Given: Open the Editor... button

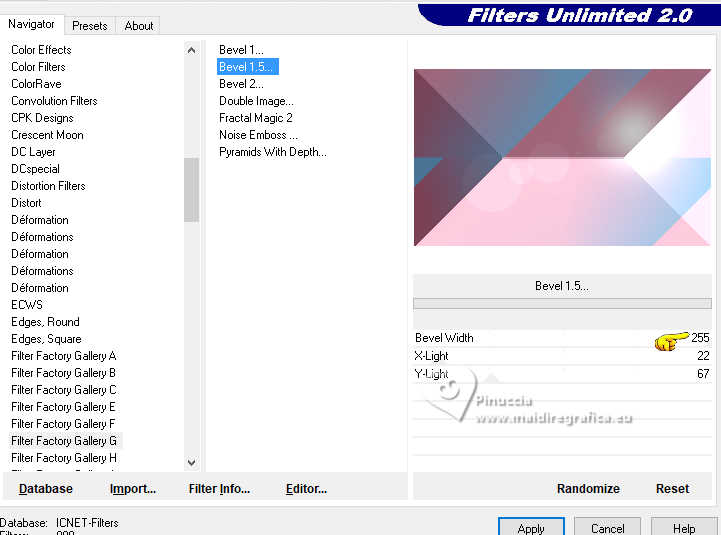Looking at the screenshot, I should click(x=306, y=489).
